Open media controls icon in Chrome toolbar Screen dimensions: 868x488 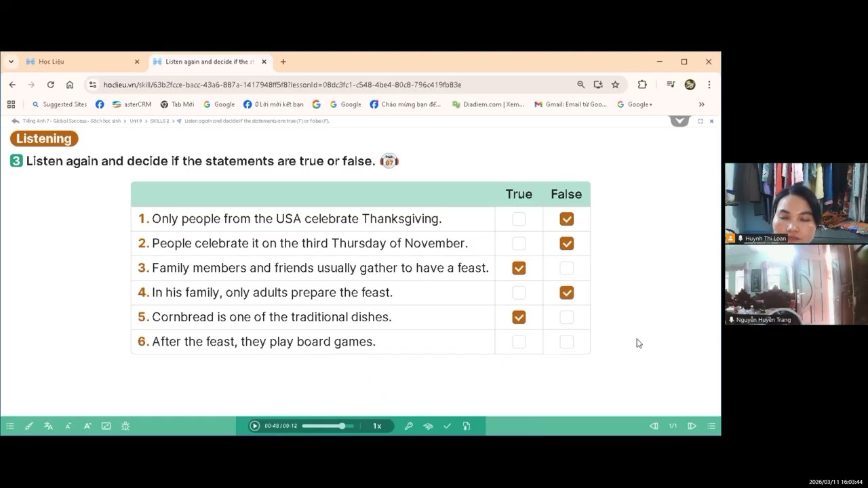[671, 85]
